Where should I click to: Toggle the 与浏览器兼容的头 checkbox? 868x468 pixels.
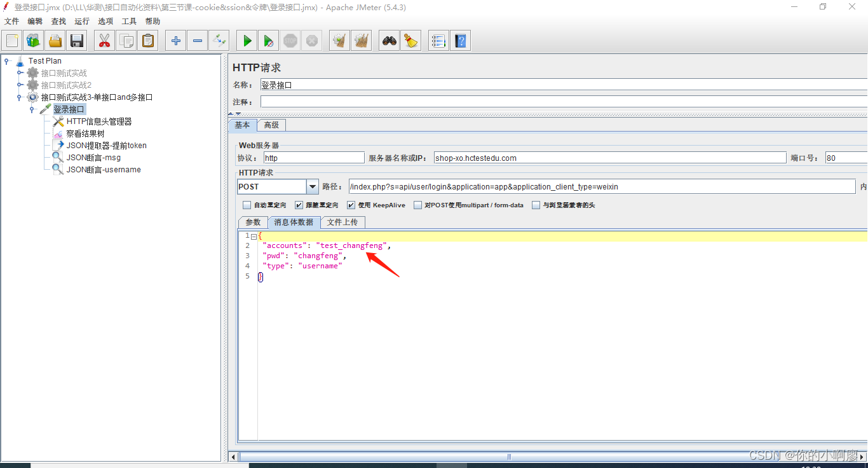pyautogui.click(x=536, y=205)
